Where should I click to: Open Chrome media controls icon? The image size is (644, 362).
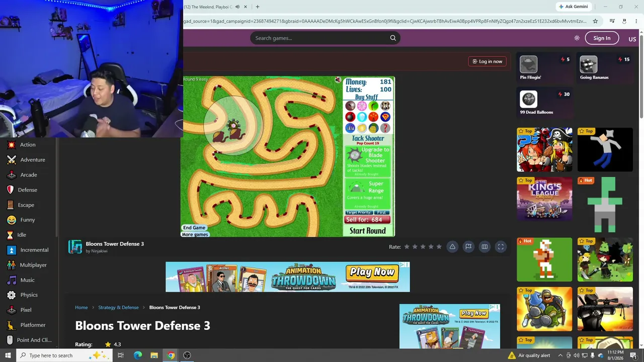pyautogui.click(x=612, y=21)
